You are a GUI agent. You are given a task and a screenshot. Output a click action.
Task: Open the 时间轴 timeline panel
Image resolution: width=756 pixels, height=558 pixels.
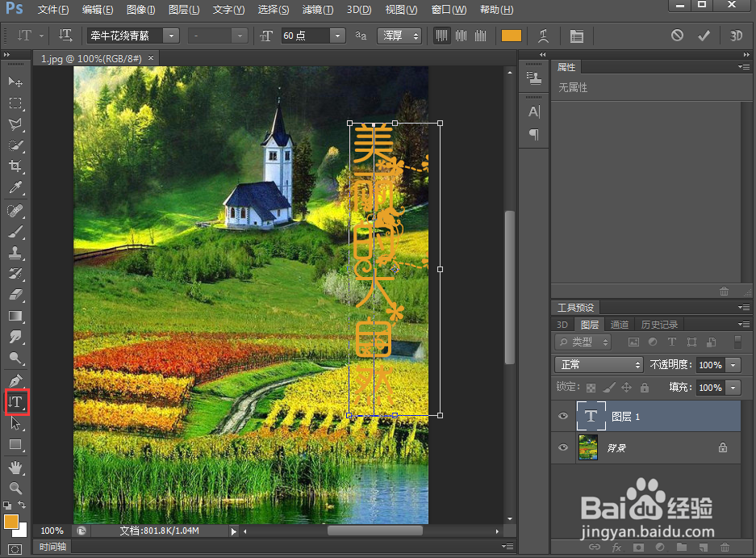coord(52,547)
